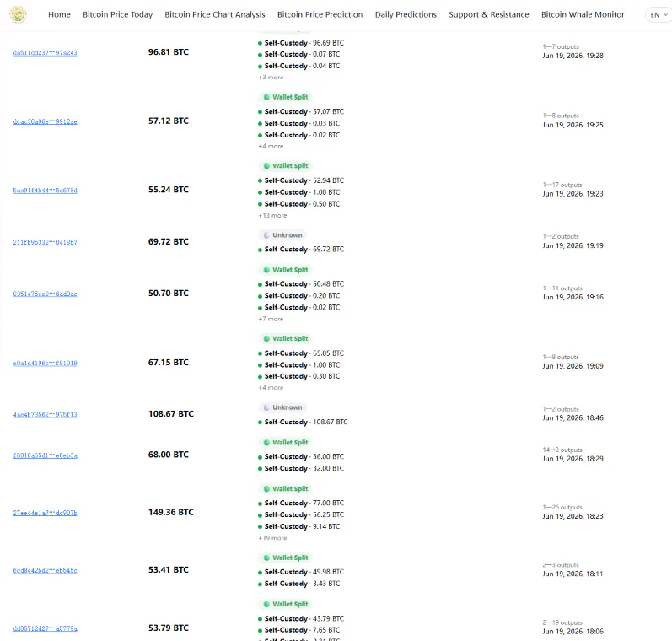Click 'Self-Custody - 50.48 BTC' output line
The height and width of the screenshot is (641, 672).
click(301, 284)
